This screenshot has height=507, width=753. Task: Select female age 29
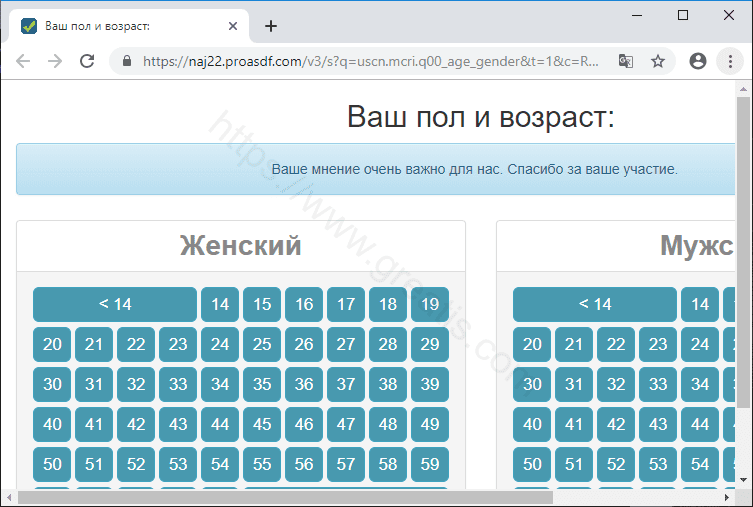click(430, 344)
